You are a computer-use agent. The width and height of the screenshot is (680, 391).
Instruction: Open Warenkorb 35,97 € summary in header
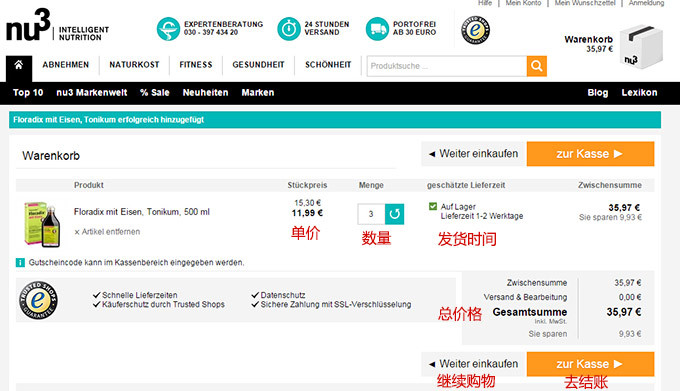pyautogui.click(x=588, y=44)
